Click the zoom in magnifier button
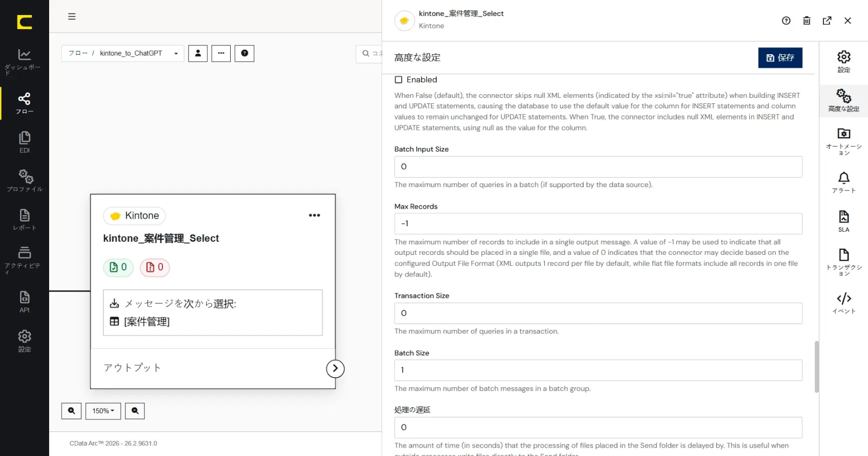This screenshot has height=456, width=868. click(x=71, y=411)
